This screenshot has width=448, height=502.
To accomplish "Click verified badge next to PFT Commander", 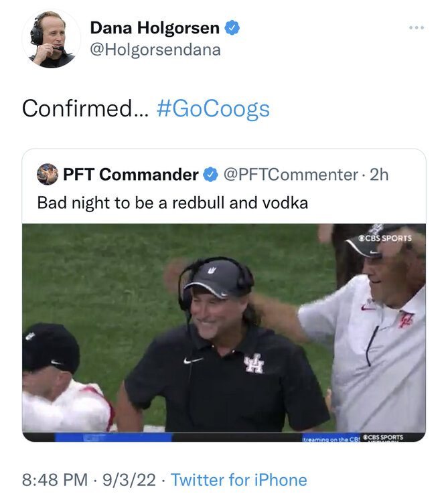I will click(210, 175).
